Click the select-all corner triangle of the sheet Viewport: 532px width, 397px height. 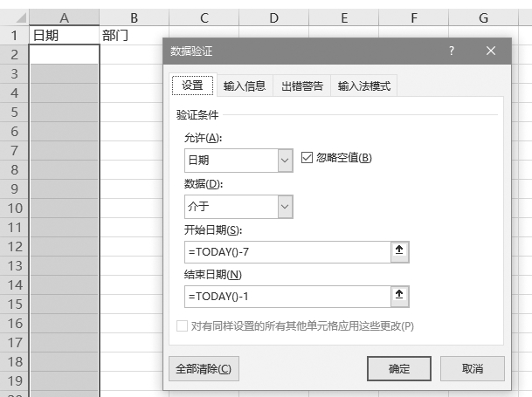click(20, 17)
